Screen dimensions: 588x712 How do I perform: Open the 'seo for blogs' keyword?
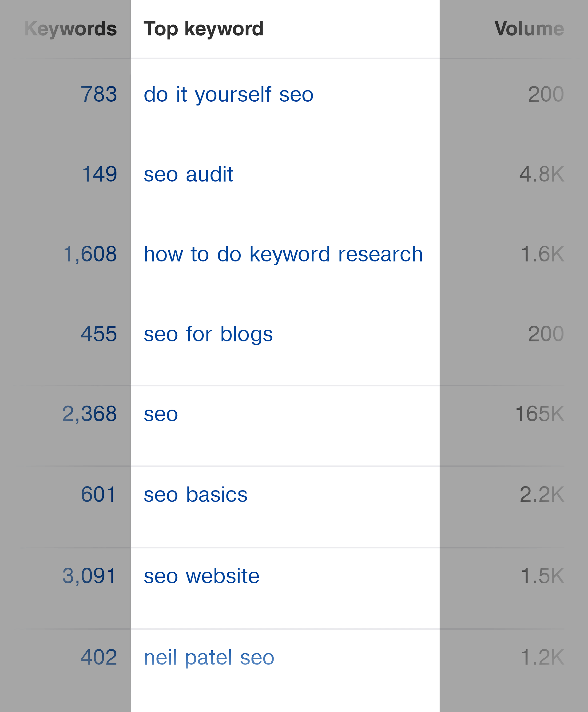click(208, 334)
